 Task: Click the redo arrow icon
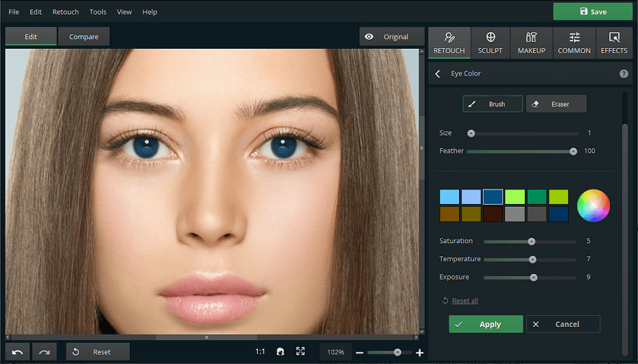tap(44, 352)
